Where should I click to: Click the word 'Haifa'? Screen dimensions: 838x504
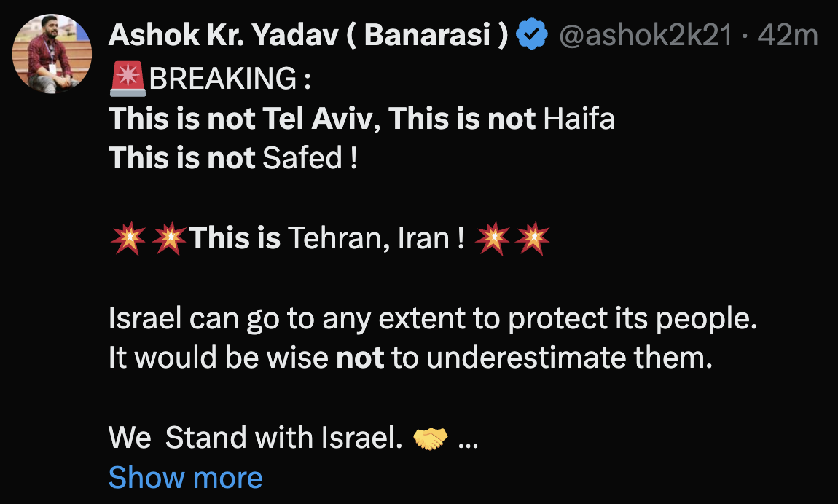point(579,119)
